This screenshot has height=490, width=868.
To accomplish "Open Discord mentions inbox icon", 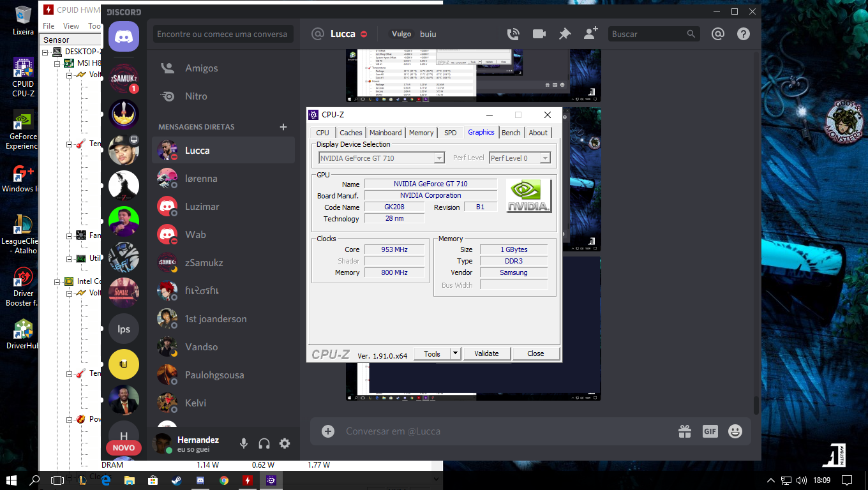I will coord(718,34).
